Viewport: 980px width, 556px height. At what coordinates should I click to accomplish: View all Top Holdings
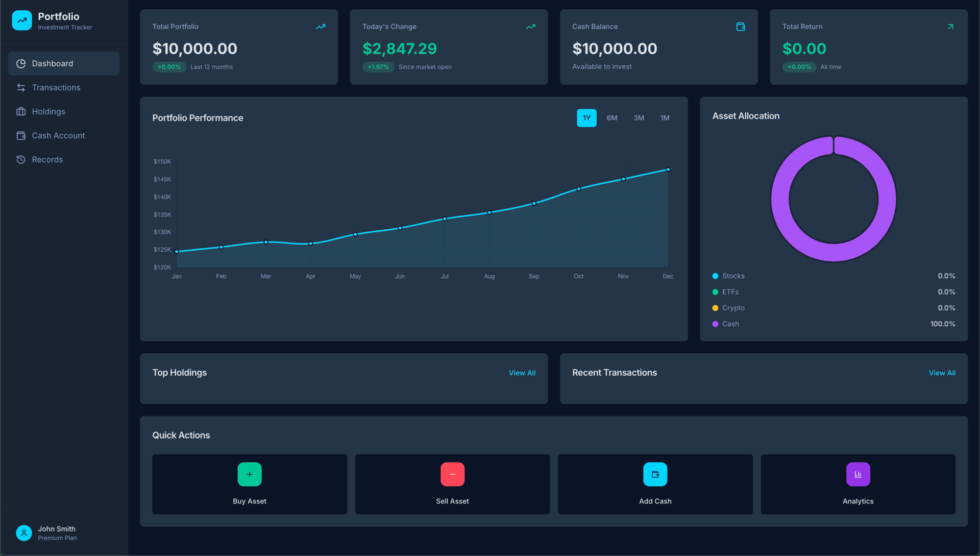pyautogui.click(x=522, y=373)
